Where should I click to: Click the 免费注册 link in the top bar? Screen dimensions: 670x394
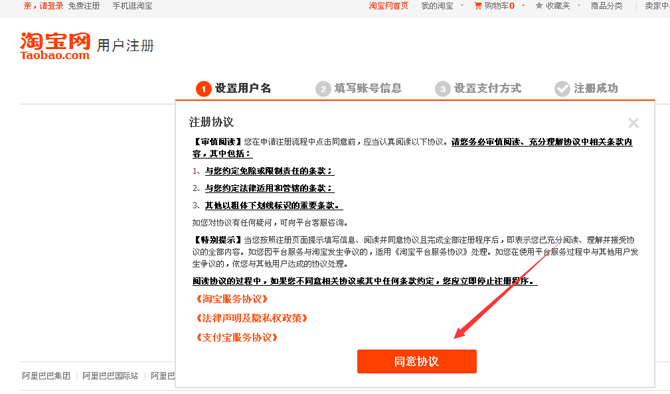(x=84, y=6)
